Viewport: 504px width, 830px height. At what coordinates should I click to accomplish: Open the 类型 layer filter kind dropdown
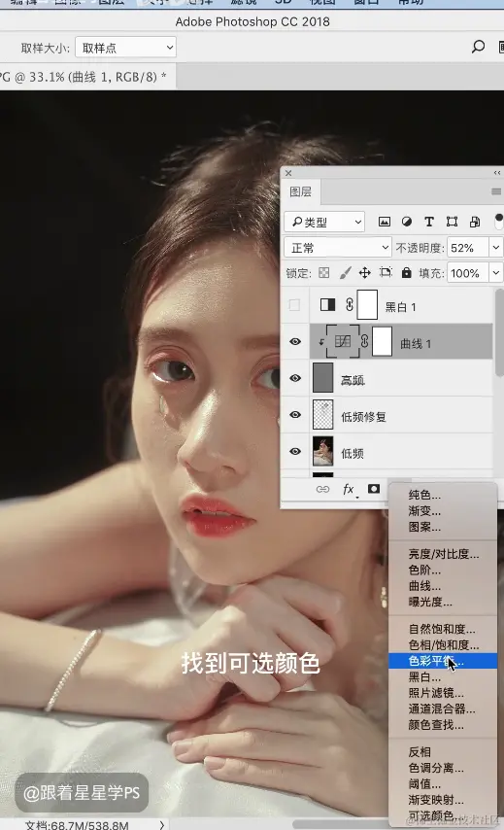[x=324, y=222]
